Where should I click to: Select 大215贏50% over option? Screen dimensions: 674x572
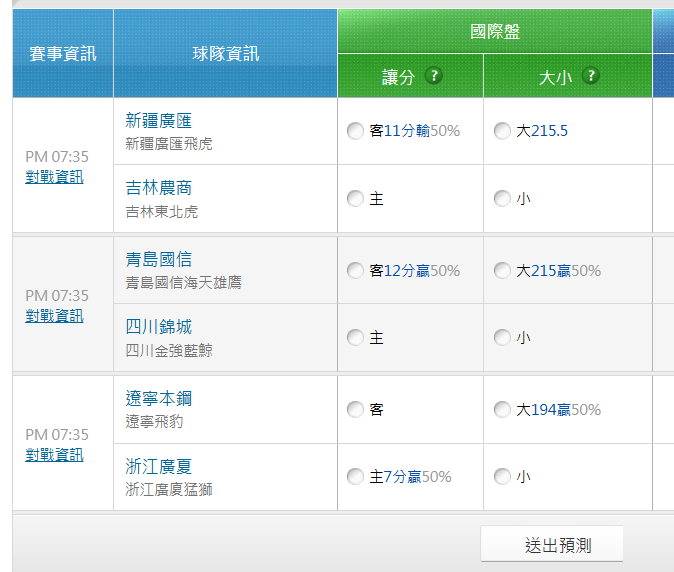502,271
